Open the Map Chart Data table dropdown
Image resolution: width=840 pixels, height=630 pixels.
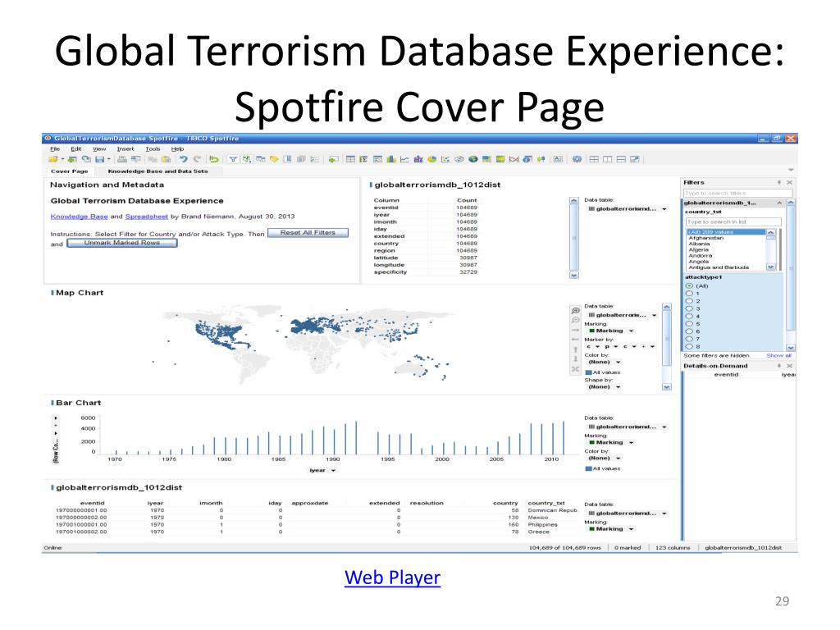[622, 316]
